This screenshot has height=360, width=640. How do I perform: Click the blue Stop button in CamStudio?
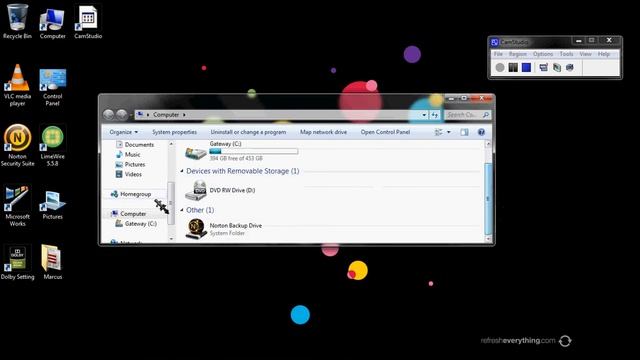pos(527,67)
